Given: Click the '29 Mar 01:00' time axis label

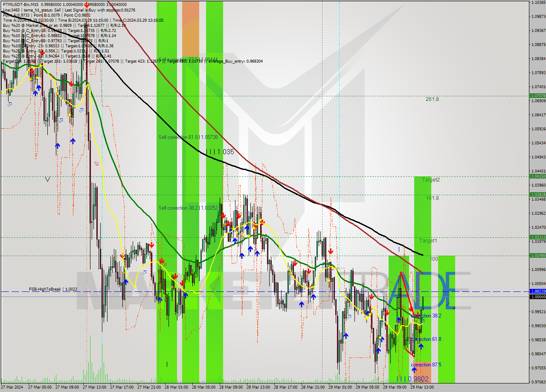Looking at the screenshot, I should 340,387.
